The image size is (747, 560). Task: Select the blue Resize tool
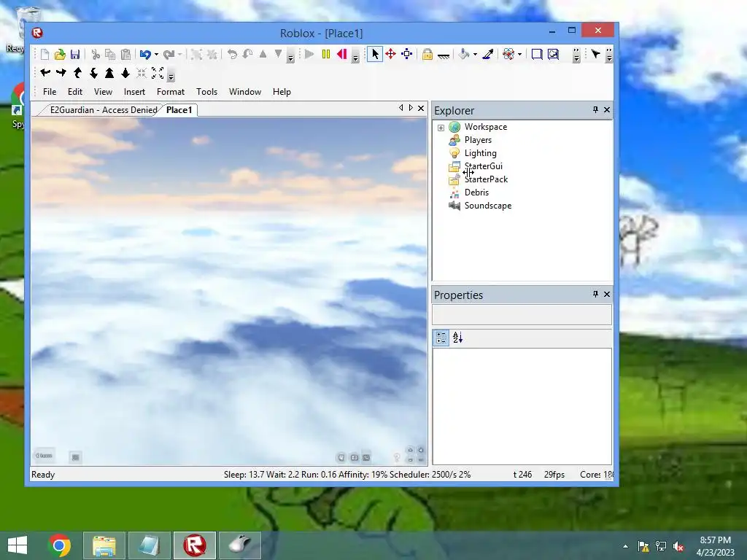click(407, 54)
